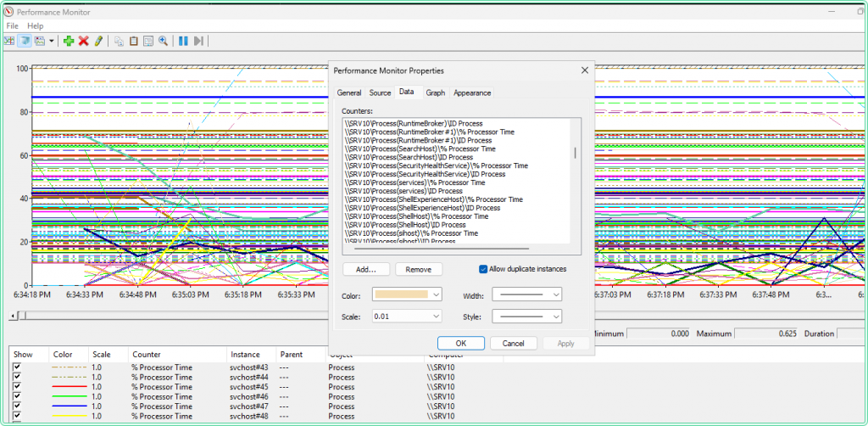868x426 pixels.
Task: Click the red X Delete counter icon
Action: coord(84,41)
